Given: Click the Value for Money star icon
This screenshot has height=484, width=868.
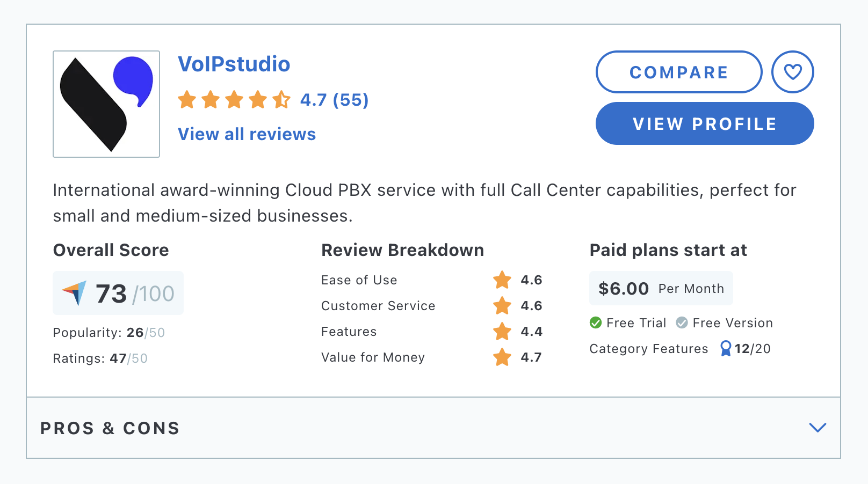Looking at the screenshot, I should tap(502, 357).
